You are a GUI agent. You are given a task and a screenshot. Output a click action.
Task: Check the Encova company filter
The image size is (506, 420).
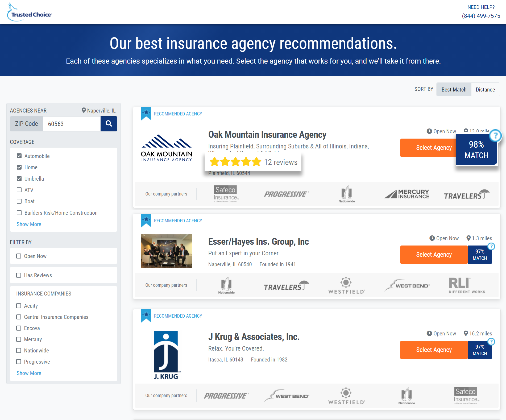click(x=19, y=328)
